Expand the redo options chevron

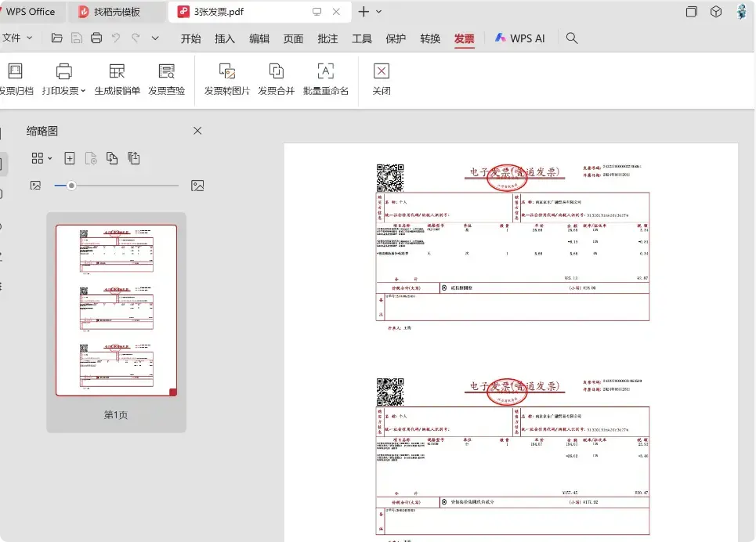click(x=154, y=38)
